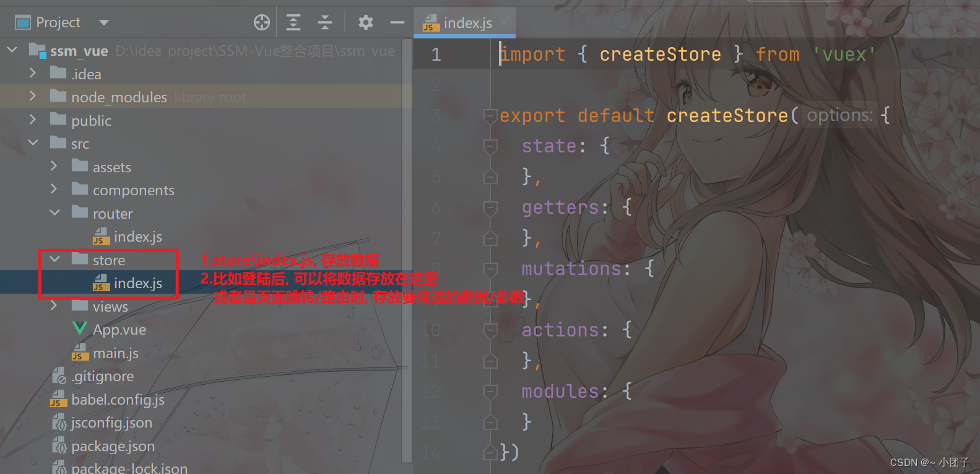Screen dimensions: 980x474
Task: Expand the assets folder
Action: point(54,166)
